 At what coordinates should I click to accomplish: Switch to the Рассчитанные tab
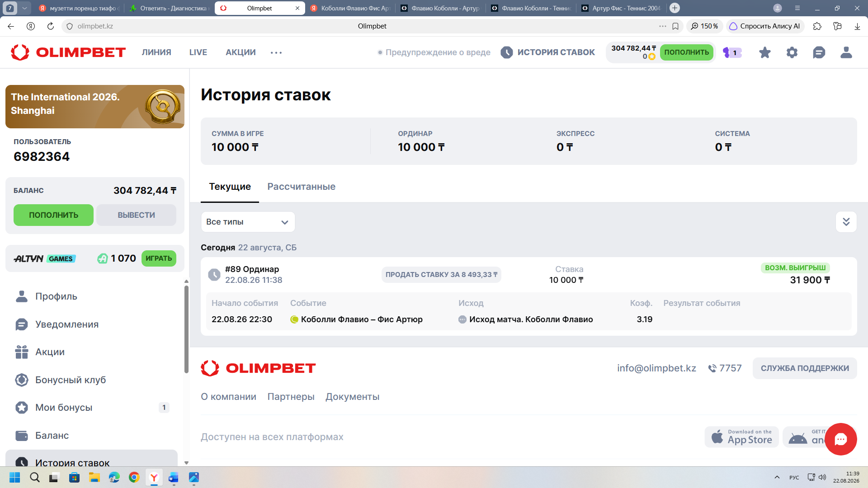click(302, 187)
